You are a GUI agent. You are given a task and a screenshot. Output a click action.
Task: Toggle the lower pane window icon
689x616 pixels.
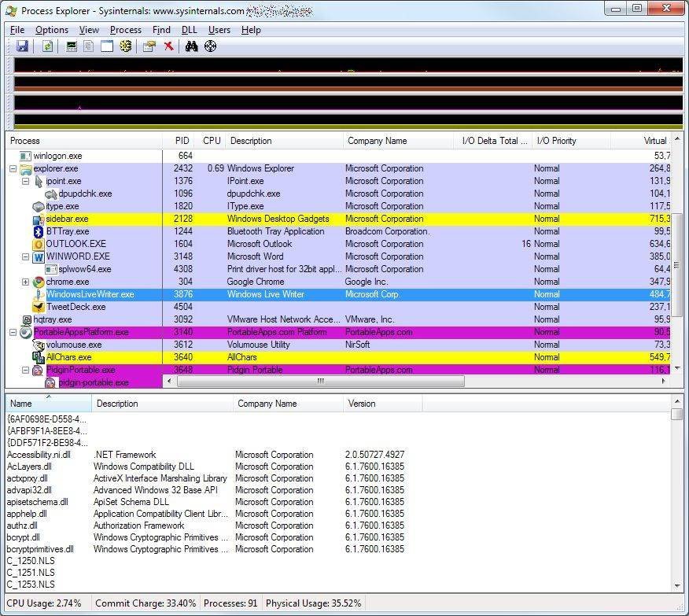point(107,46)
